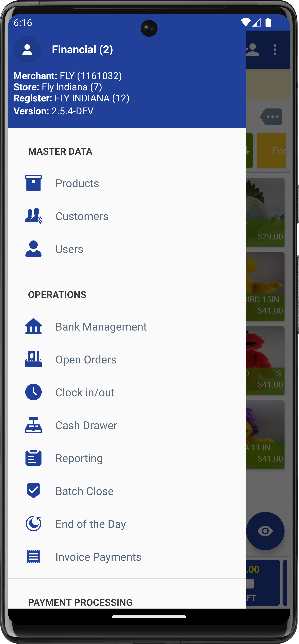
Task: Tap the Financial (2) title text
Action: 82,50
